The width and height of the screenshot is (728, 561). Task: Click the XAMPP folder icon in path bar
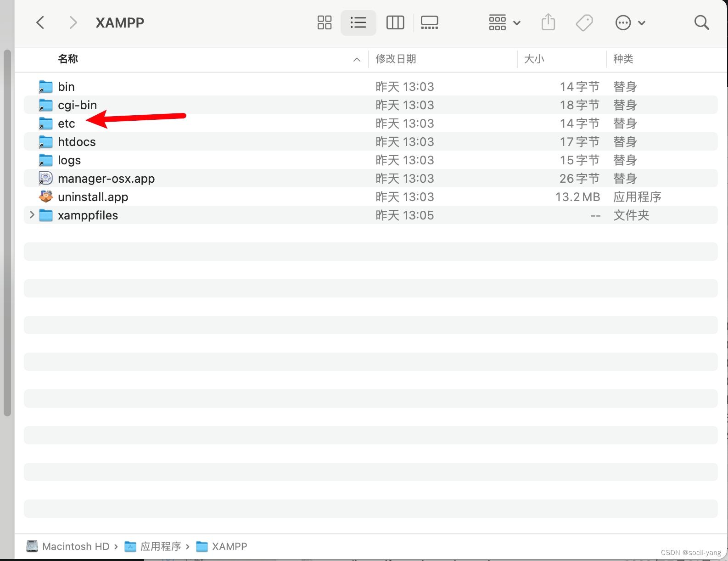point(202,546)
